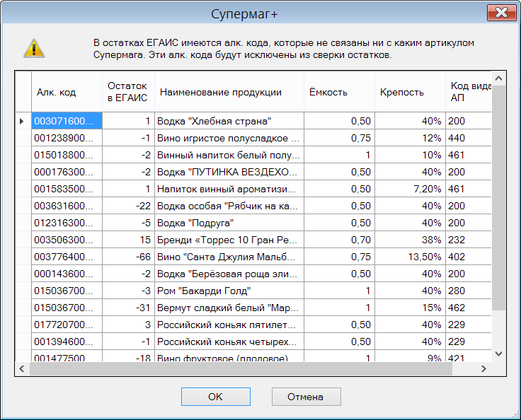Viewport: 521px width, 420px height.
Task: Select the 402 product type code cell
Action: point(469,257)
